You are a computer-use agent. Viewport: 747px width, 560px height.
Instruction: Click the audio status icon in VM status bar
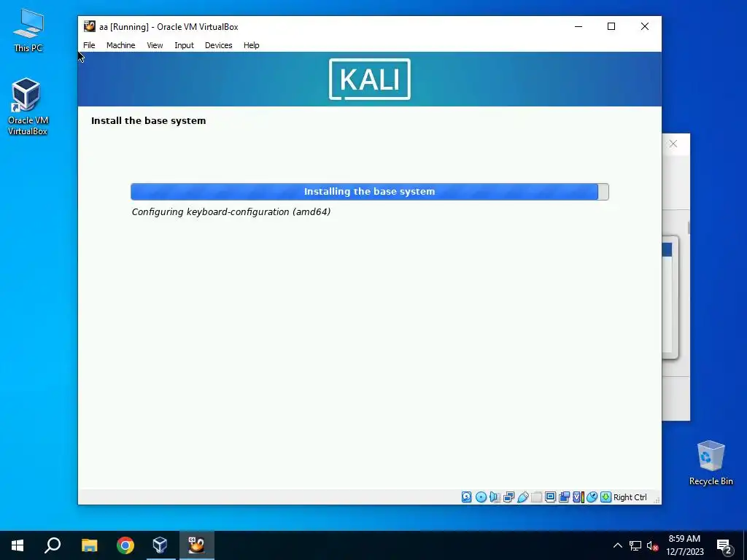pyautogui.click(x=495, y=497)
